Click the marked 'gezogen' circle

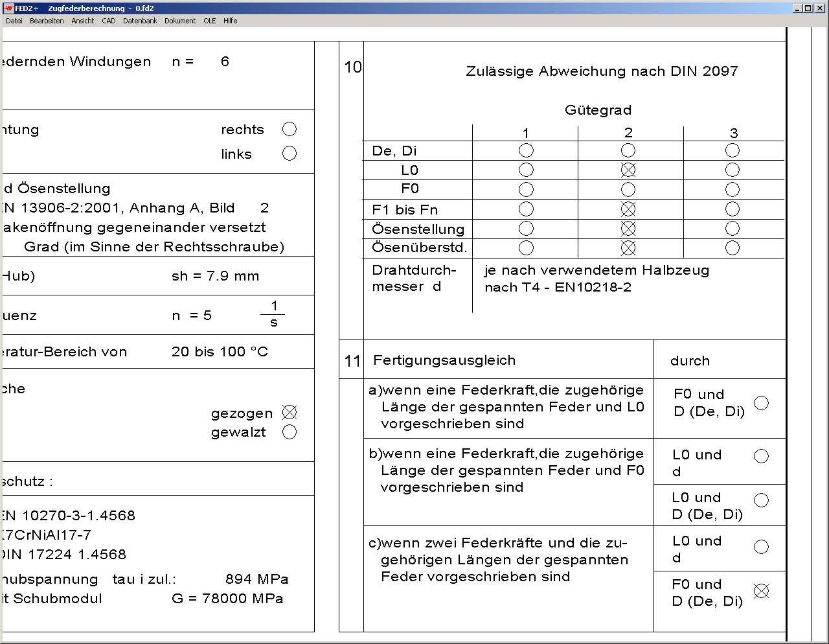290,413
